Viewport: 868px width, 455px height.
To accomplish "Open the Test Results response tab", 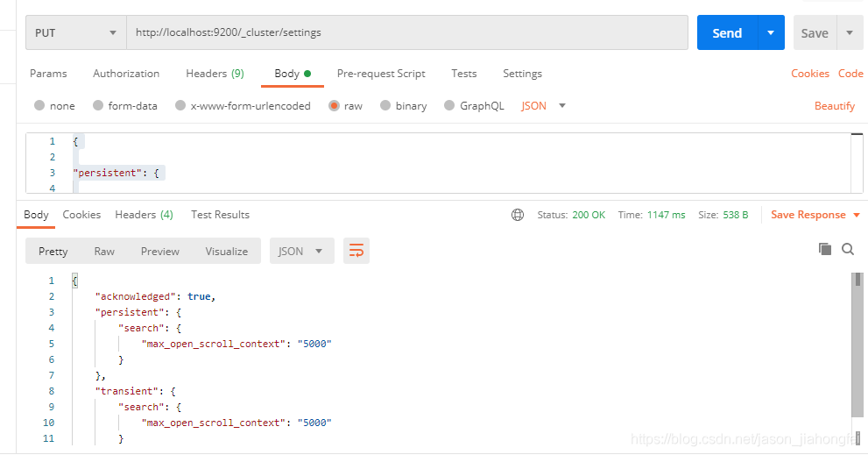I will (220, 215).
